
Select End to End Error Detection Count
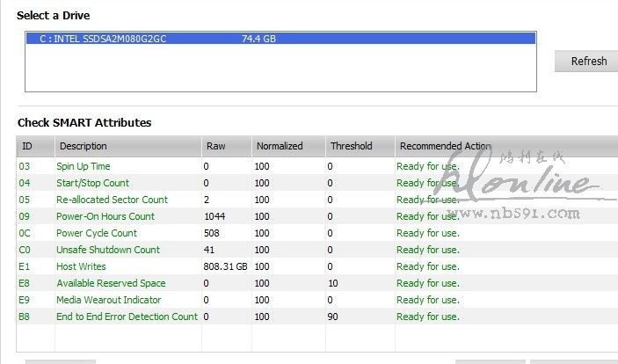pos(127,317)
